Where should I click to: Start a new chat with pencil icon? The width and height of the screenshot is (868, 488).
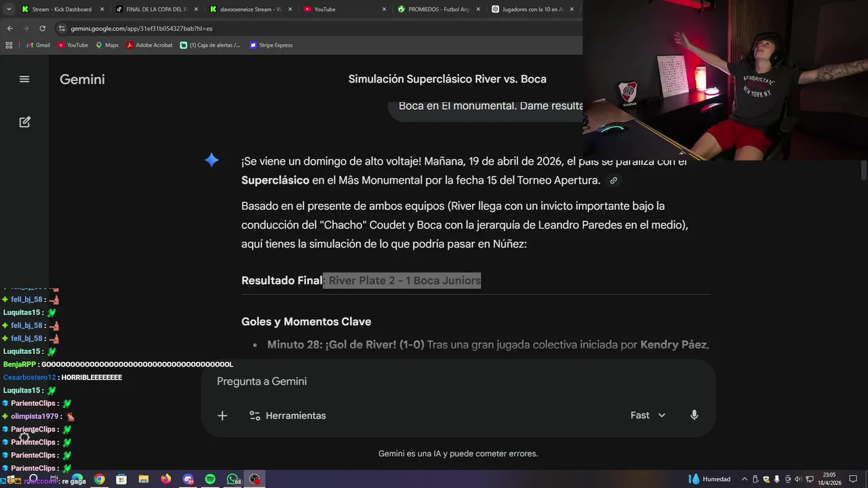click(24, 122)
